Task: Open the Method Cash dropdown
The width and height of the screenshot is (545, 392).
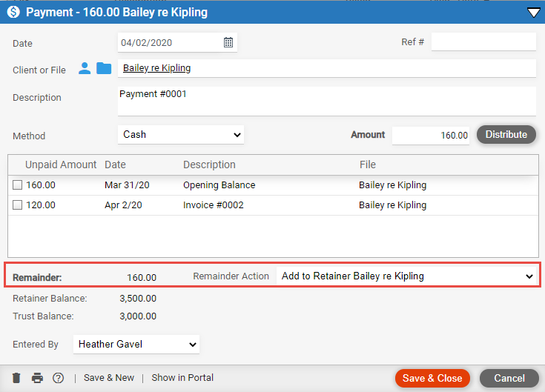Action: 181,135
